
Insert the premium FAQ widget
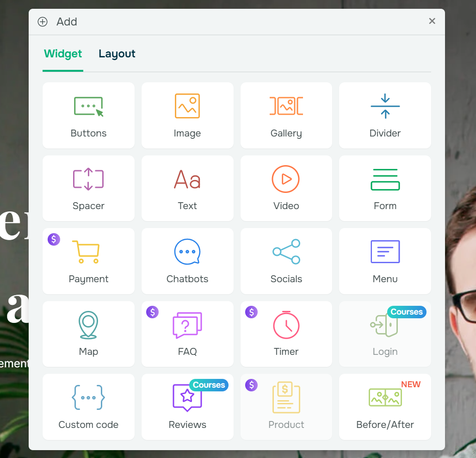187,334
